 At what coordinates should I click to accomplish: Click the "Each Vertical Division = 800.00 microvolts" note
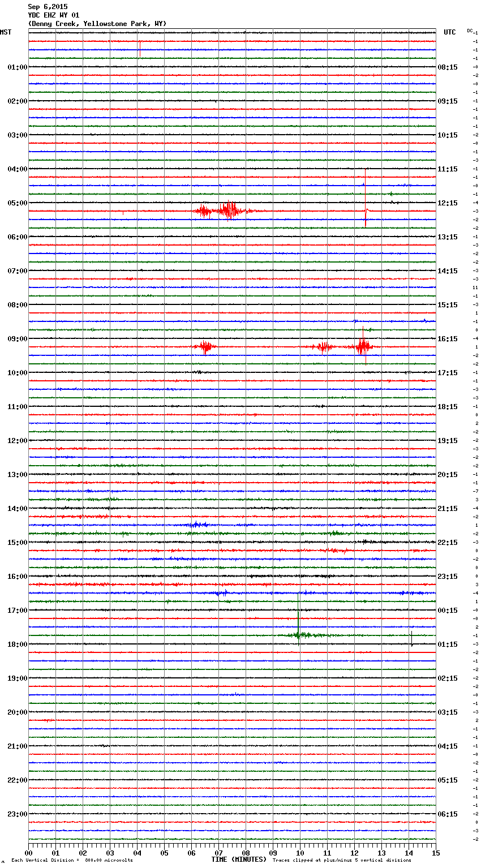(x=72, y=861)
